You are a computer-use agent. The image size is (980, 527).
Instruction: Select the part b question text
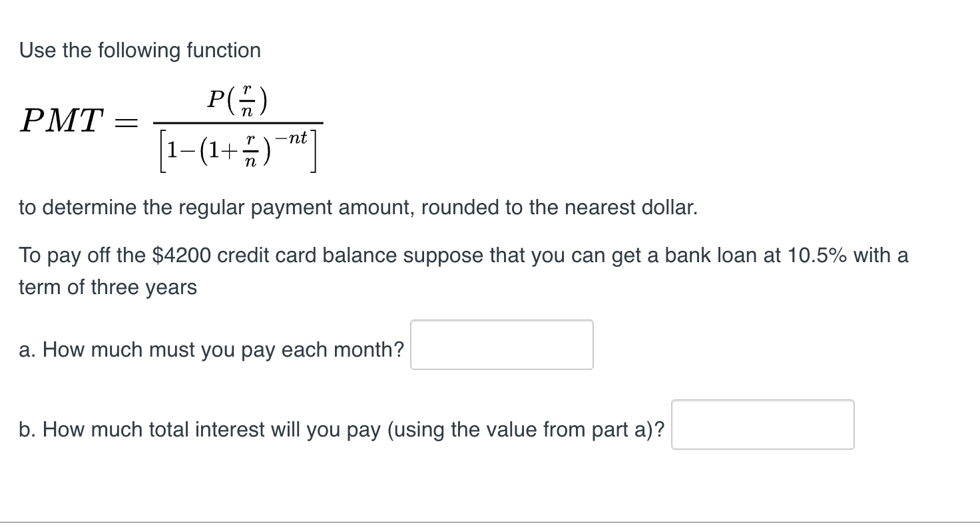340,429
